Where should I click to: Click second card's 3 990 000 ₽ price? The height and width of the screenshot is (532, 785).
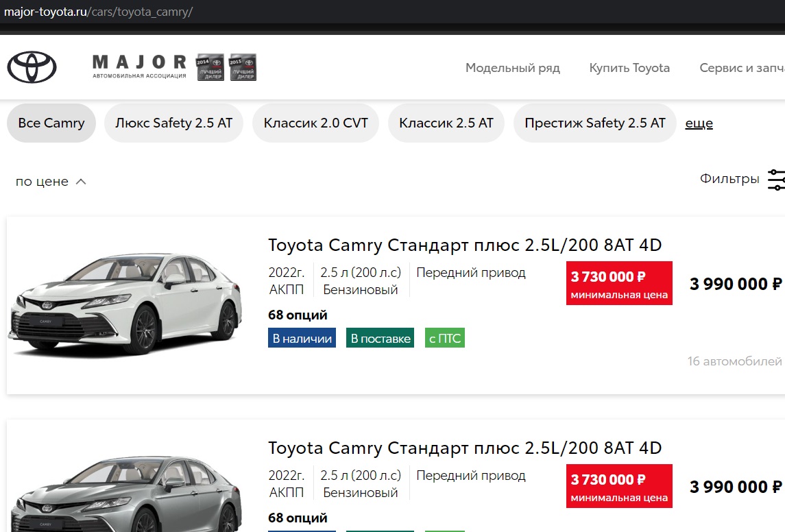[x=736, y=487]
